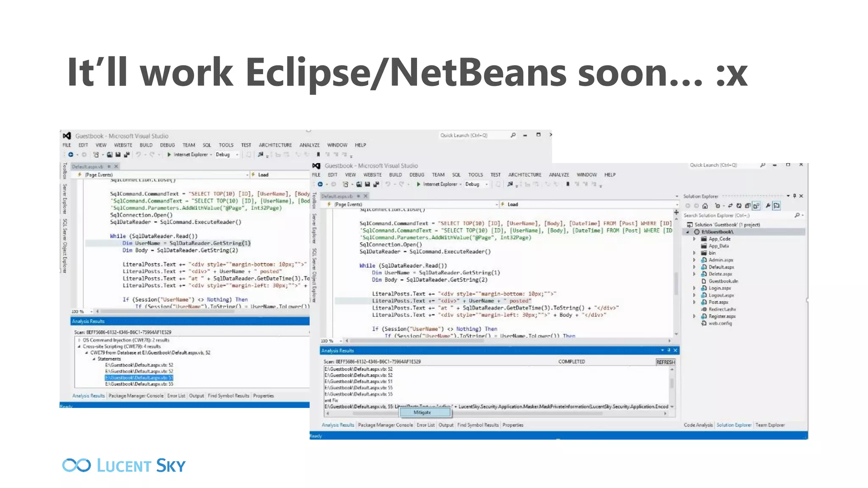The image size is (868, 488).
Task: Open ANALYZE menu in front window
Action: point(559,175)
